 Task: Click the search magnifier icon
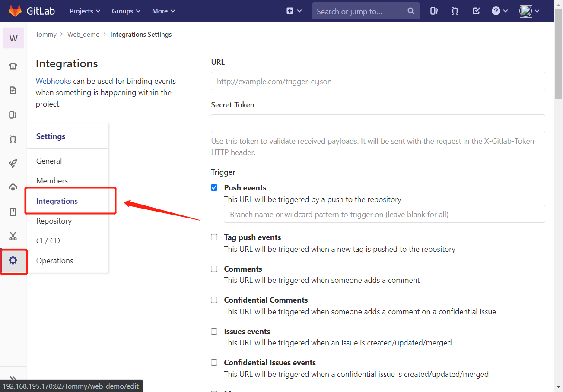(411, 11)
